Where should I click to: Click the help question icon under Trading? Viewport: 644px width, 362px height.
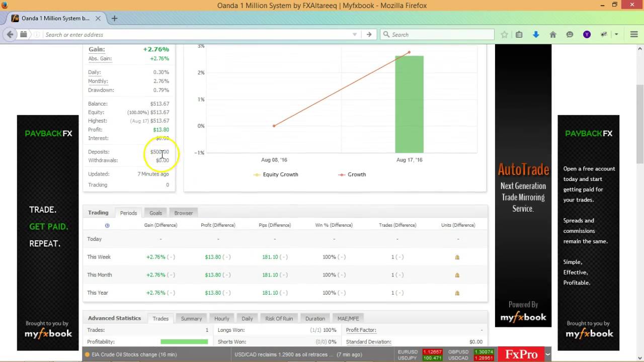tap(107, 225)
